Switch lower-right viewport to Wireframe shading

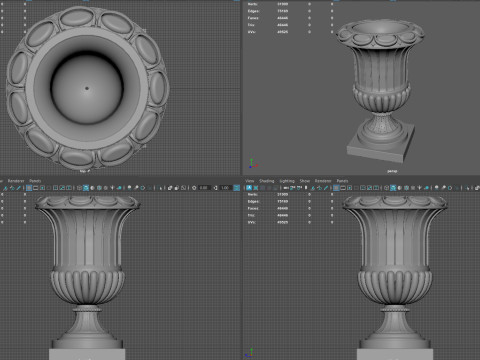click(x=386, y=188)
